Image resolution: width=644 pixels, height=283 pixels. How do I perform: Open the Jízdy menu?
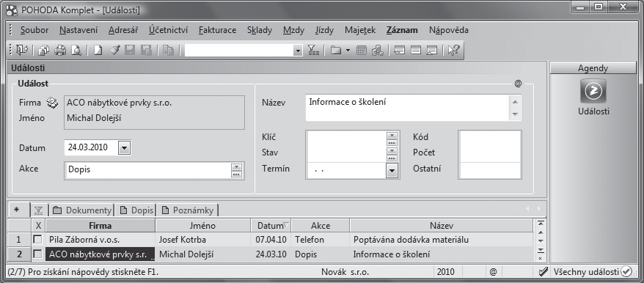click(324, 30)
